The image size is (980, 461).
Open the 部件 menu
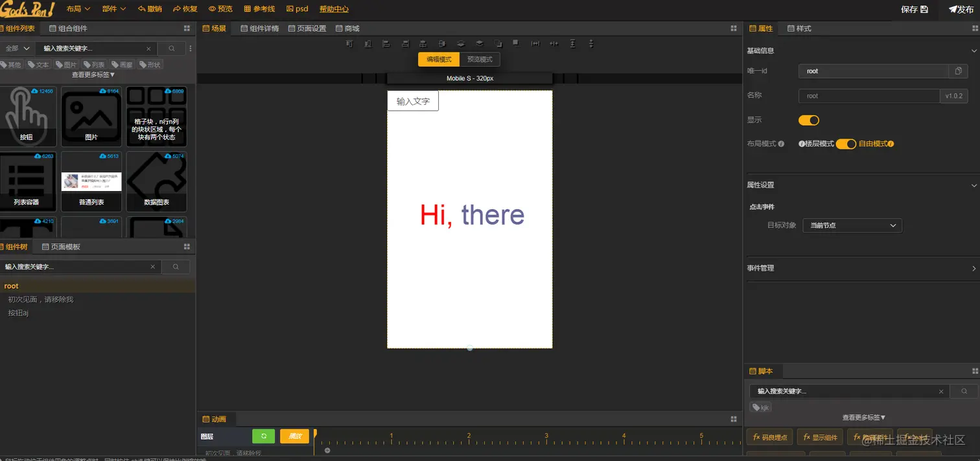(x=114, y=9)
